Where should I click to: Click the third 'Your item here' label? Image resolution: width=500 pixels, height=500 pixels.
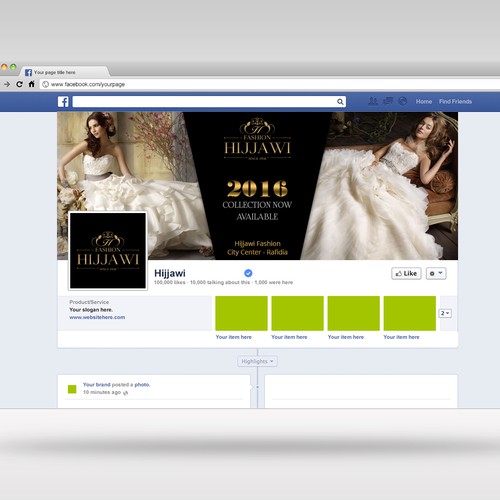(346, 337)
